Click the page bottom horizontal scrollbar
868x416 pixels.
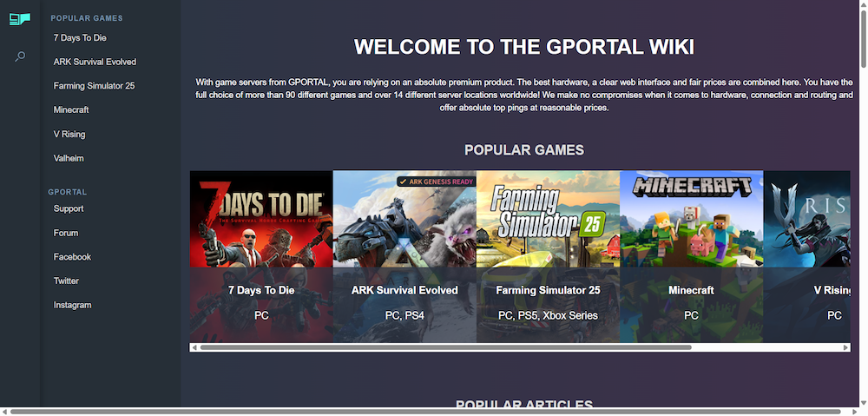point(430,412)
